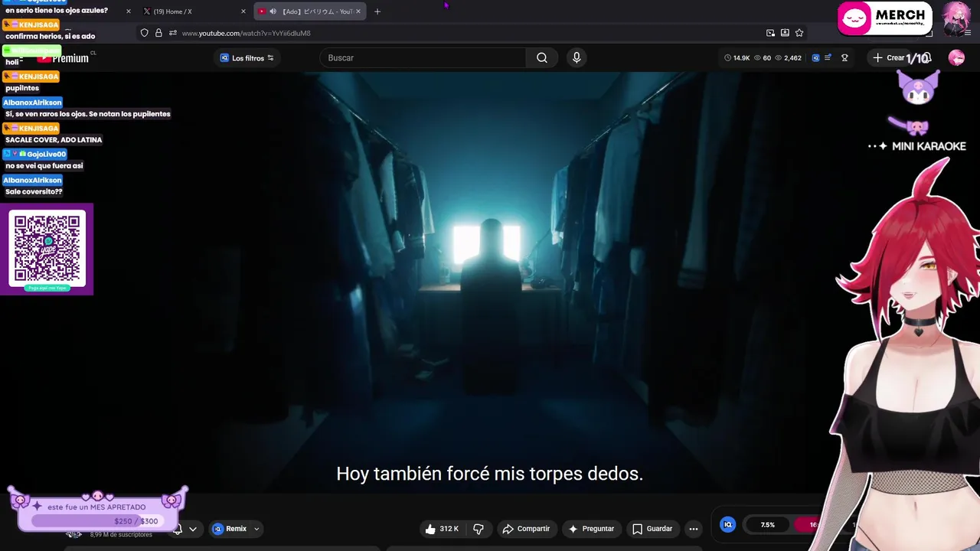The width and height of the screenshot is (980, 551).
Task: Click the YouTube Premium logo
Action: click(x=63, y=58)
